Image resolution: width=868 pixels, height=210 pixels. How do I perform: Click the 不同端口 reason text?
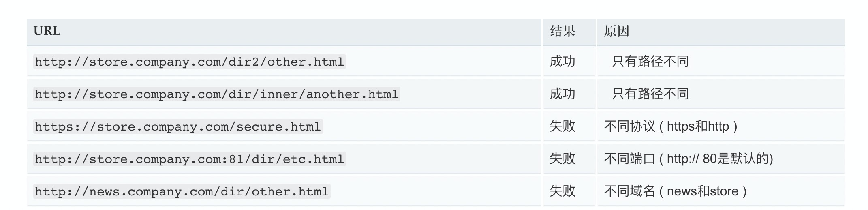coord(629,159)
